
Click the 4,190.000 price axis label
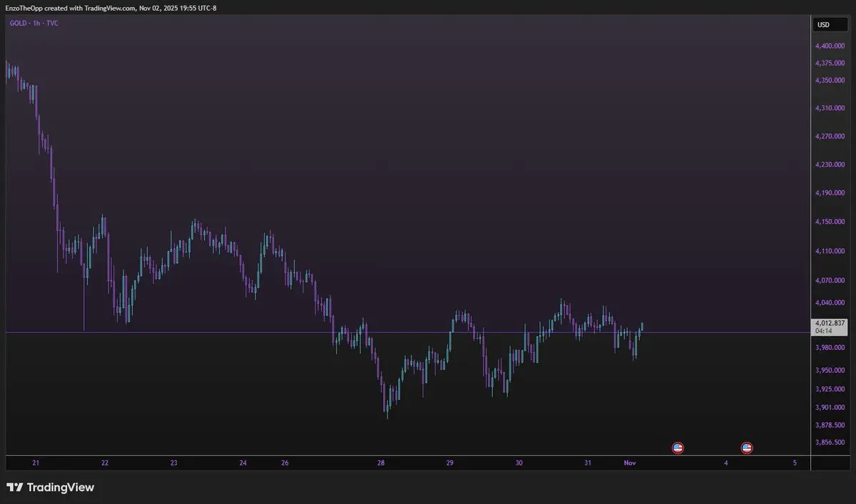pos(829,193)
